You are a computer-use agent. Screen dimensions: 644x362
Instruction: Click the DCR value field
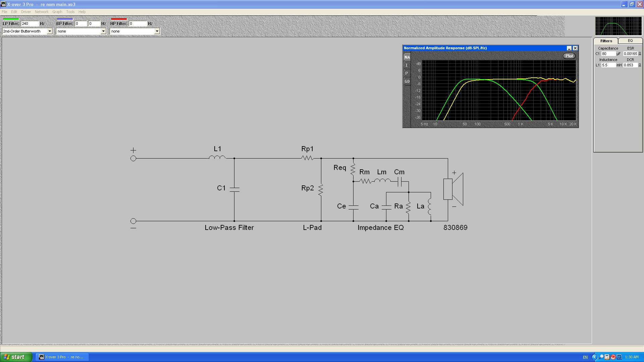(630, 65)
